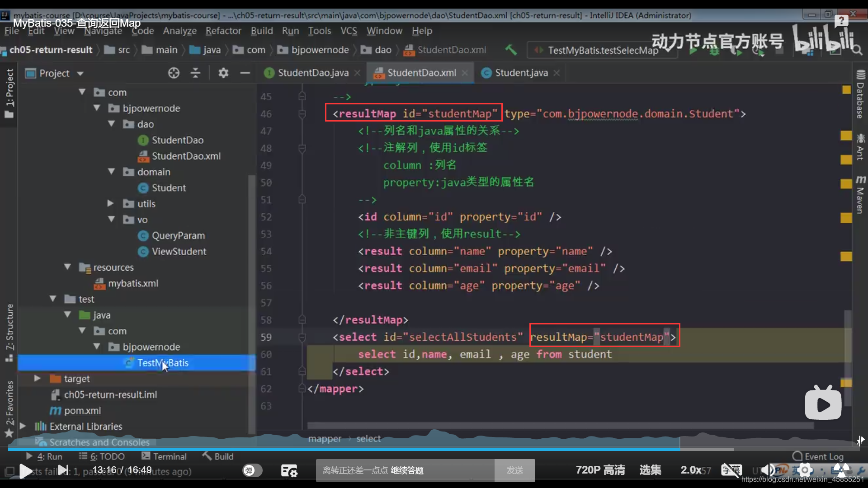Click the search magnifier icon top right
The height and width of the screenshot is (488, 868).
coord(857,50)
